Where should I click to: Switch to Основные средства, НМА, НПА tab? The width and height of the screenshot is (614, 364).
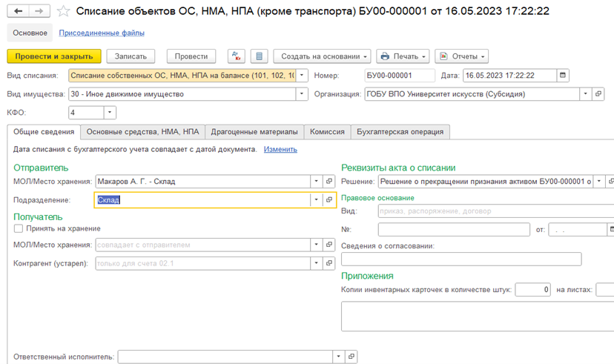tap(142, 132)
